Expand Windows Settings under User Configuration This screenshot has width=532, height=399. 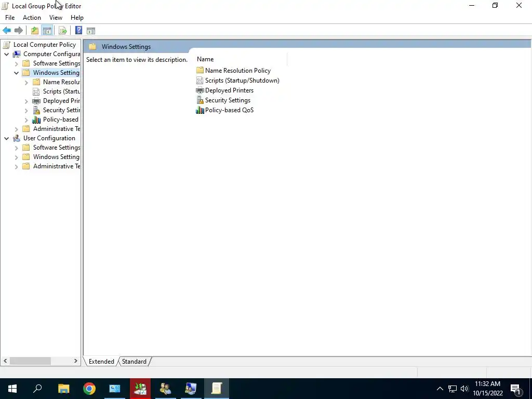point(16,157)
